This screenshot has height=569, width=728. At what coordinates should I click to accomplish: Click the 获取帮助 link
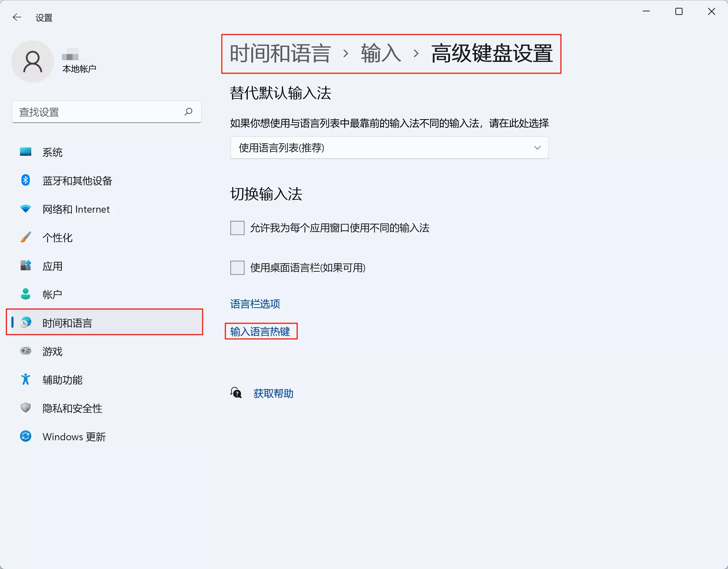[x=273, y=393]
